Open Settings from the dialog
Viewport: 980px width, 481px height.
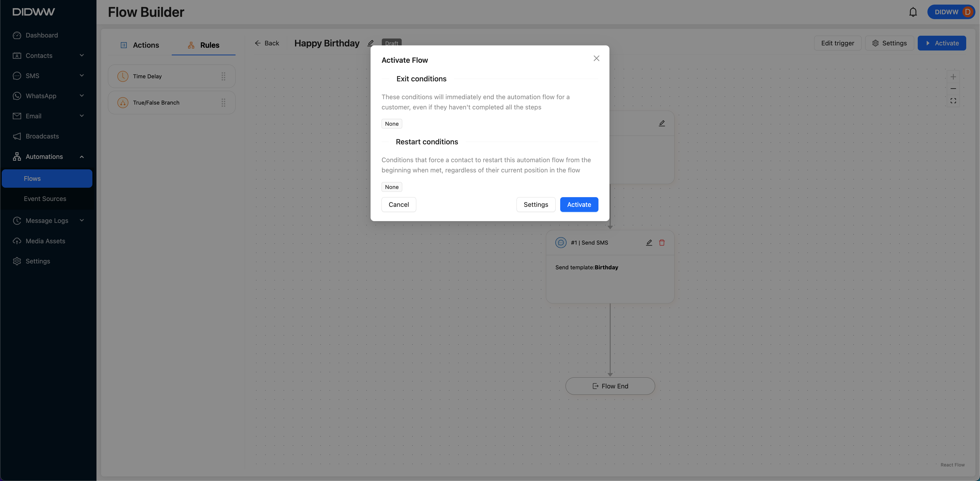[x=535, y=205]
